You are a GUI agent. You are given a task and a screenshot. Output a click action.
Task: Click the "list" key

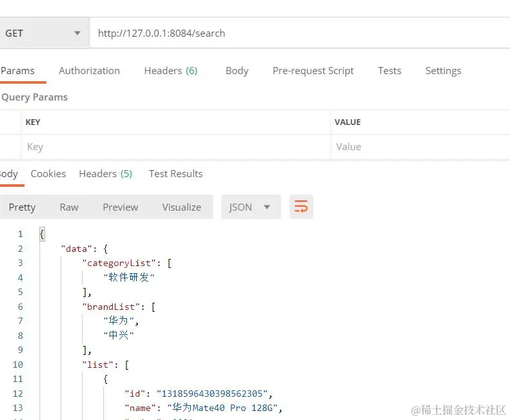[x=97, y=365]
